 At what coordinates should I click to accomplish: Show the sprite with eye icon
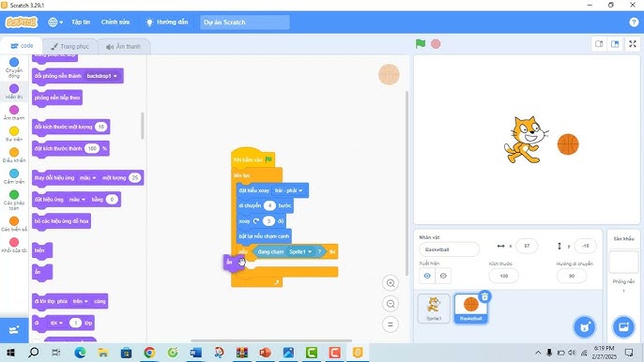[427, 276]
